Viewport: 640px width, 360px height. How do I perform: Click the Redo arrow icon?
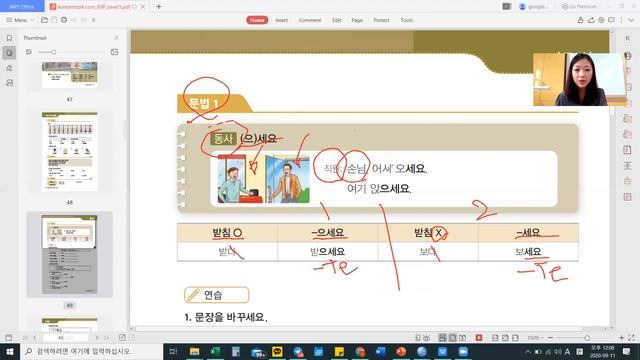(x=84, y=20)
